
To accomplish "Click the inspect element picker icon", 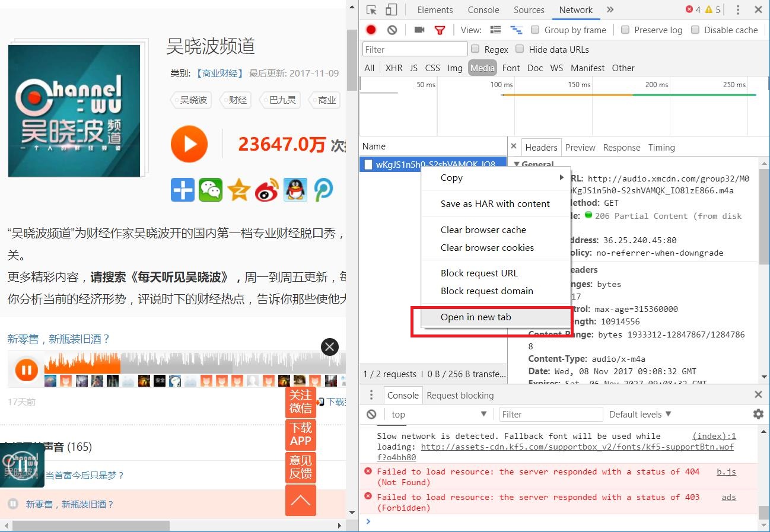I will coord(371,9).
